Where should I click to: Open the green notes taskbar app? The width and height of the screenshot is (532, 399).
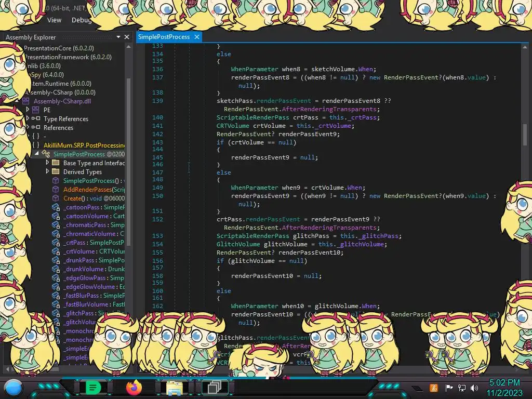pos(93,387)
